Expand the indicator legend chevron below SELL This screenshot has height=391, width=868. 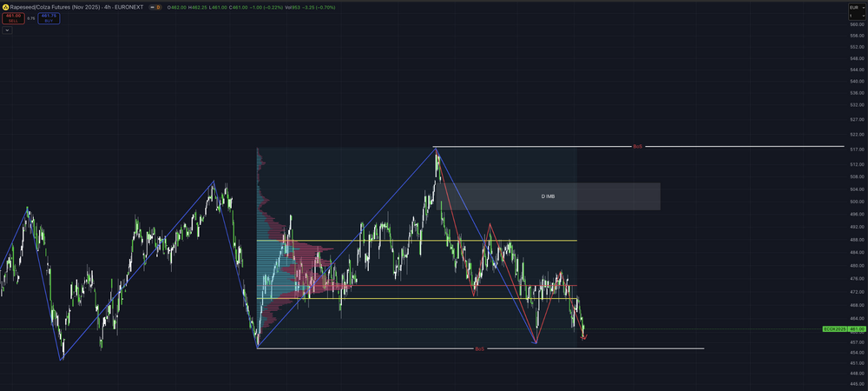click(7, 30)
